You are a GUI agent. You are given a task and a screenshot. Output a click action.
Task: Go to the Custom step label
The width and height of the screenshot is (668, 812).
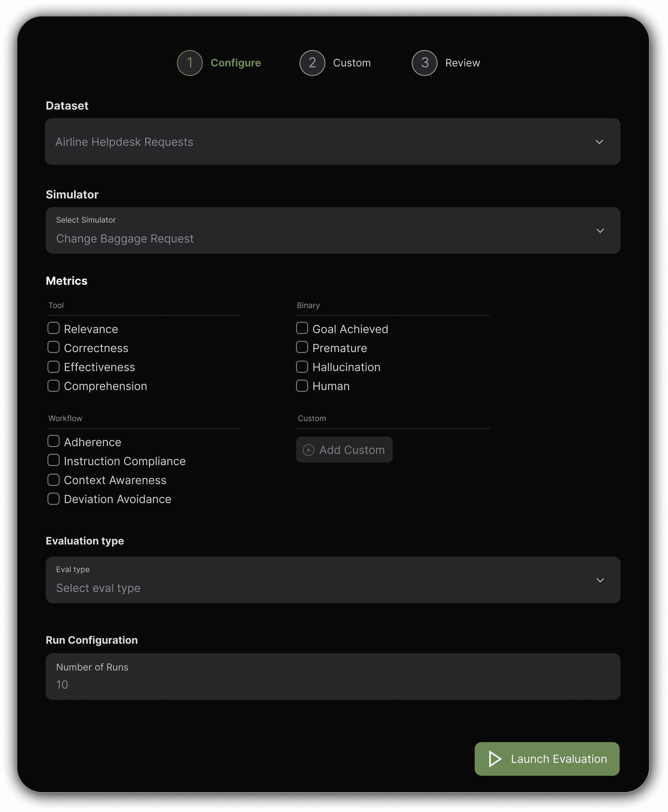(x=352, y=63)
